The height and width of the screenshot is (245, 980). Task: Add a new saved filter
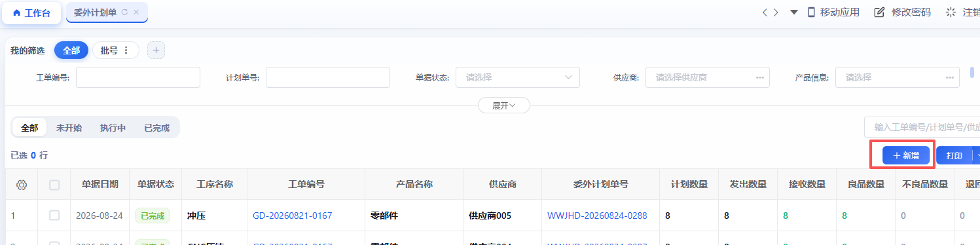click(x=156, y=50)
